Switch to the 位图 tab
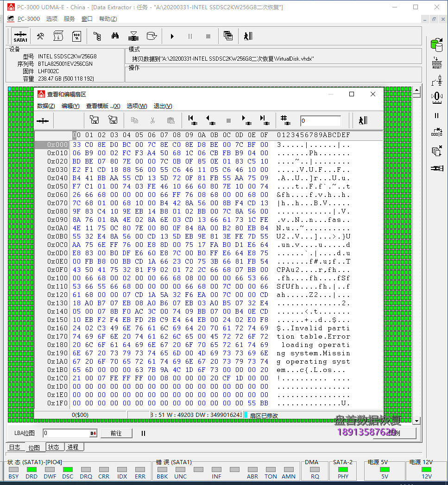The height and width of the screenshot is (485, 448). [x=34, y=447]
